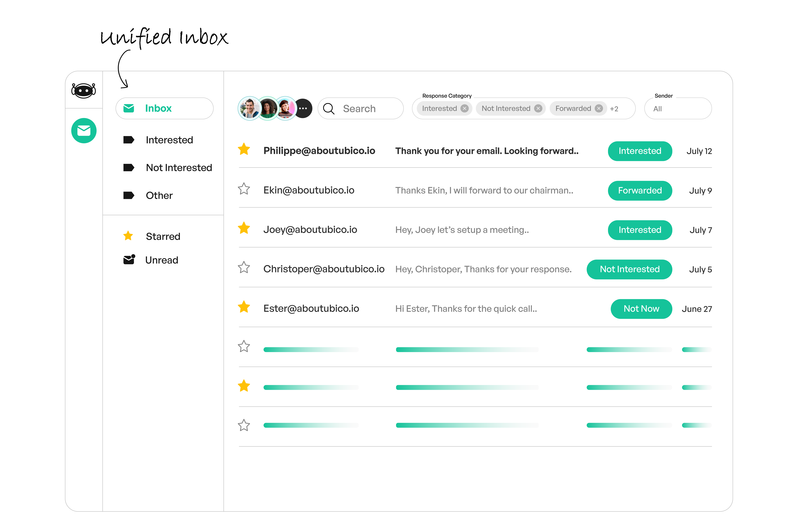
Task: Click the Inbox envelope icon
Action: pos(129,108)
